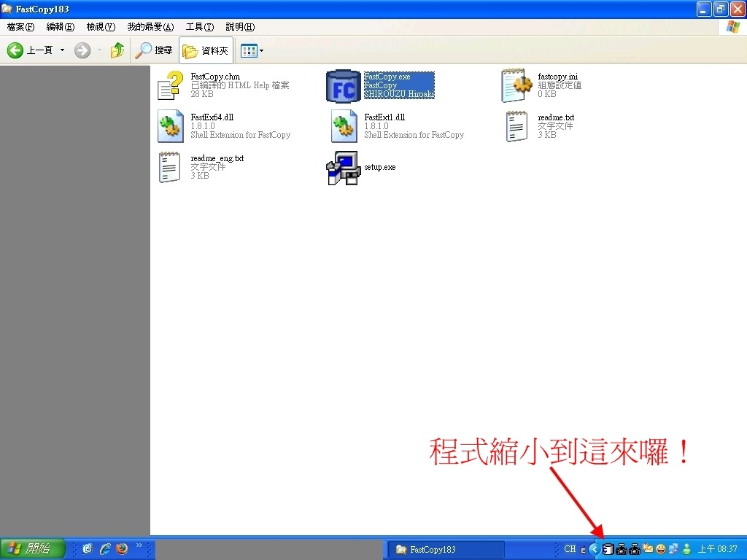
Task: Click the clock showing 上午 08:37
Action: click(x=717, y=549)
